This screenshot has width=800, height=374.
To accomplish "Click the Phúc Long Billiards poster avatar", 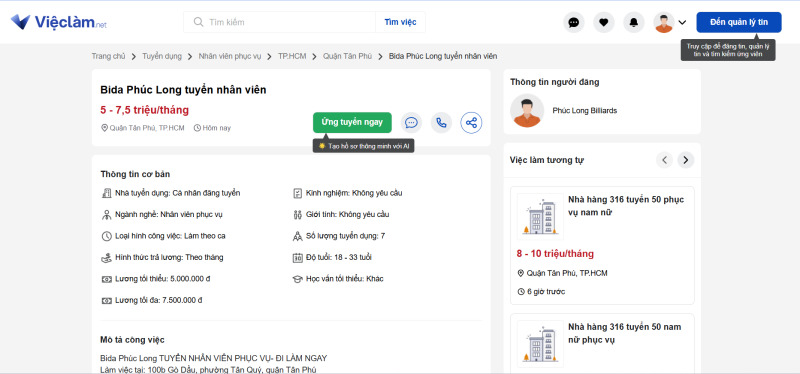I will tap(527, 110).
